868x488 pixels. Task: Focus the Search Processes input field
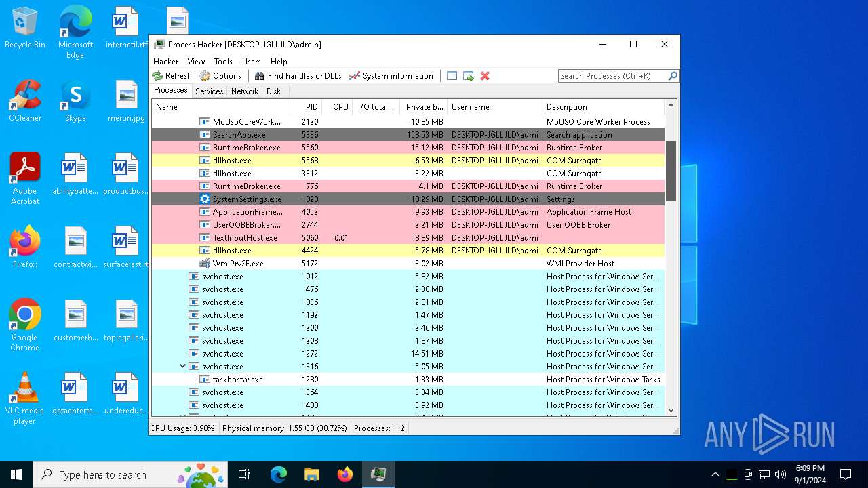click(x=613, y=76)
